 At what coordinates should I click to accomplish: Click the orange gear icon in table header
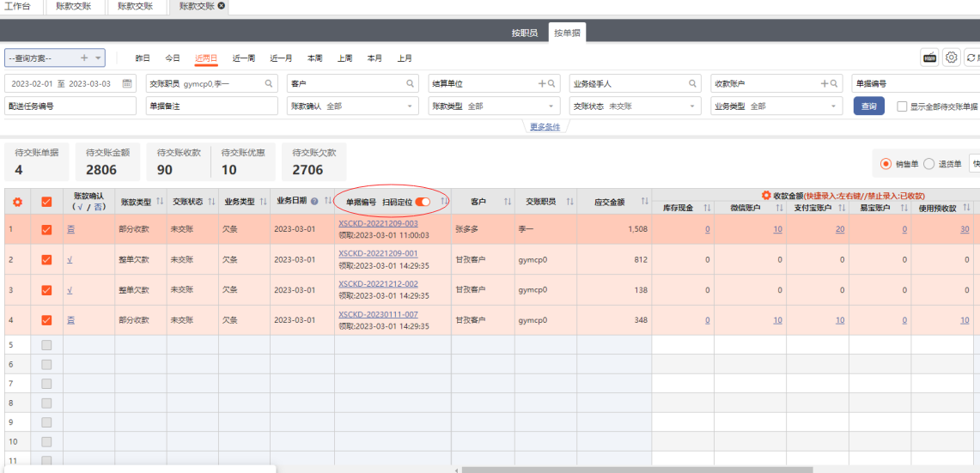tap(17, 202)
